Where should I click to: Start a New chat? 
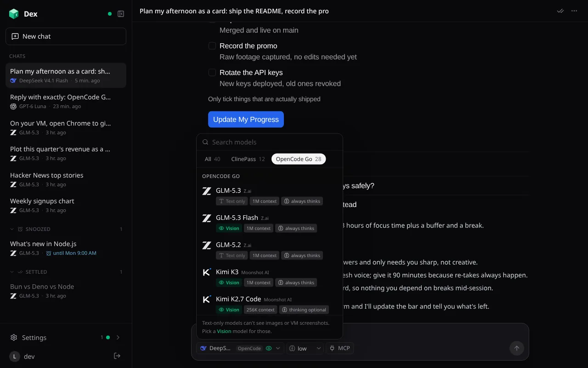(x=66, y=36)
